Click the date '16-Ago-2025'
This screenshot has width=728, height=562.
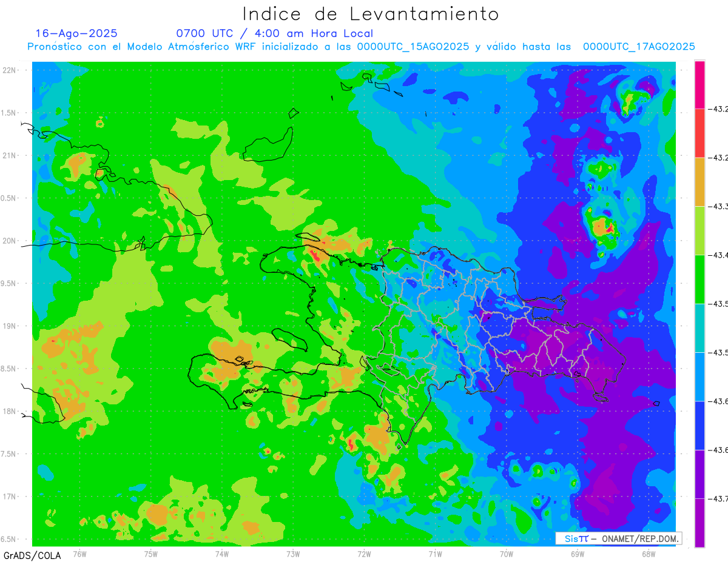[77, 33]
